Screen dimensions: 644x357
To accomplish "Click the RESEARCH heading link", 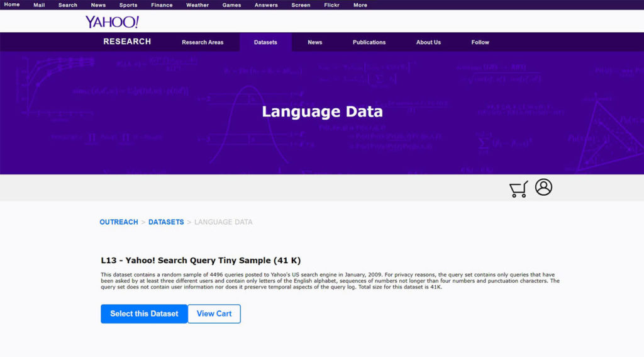I will coord(127,42).
